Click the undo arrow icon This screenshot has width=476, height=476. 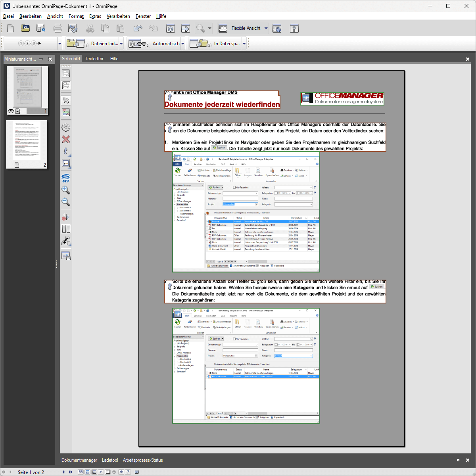138,28
